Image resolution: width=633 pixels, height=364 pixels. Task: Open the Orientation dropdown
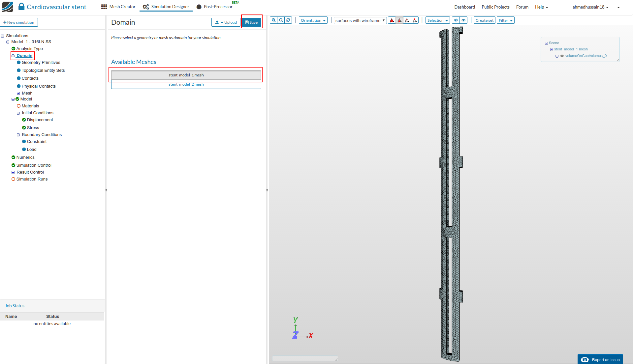click(313, 20)
